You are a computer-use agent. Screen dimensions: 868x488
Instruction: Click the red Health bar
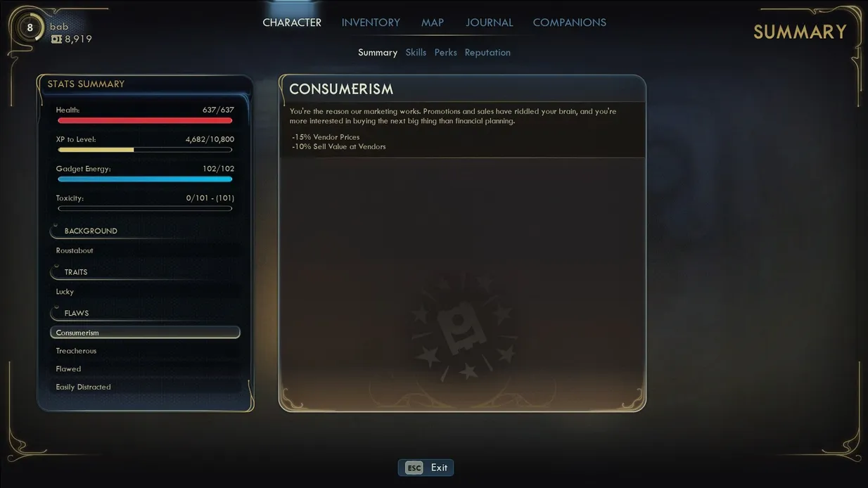click(145, 120)
